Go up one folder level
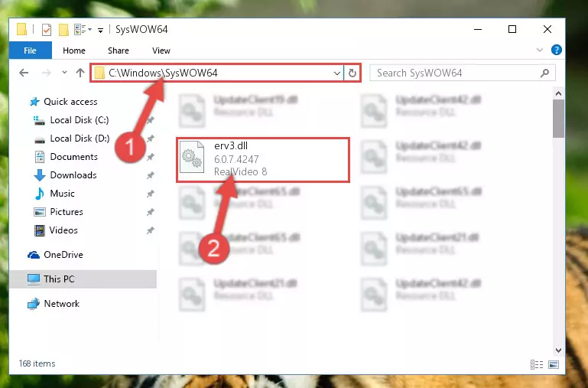 point(80,73)
